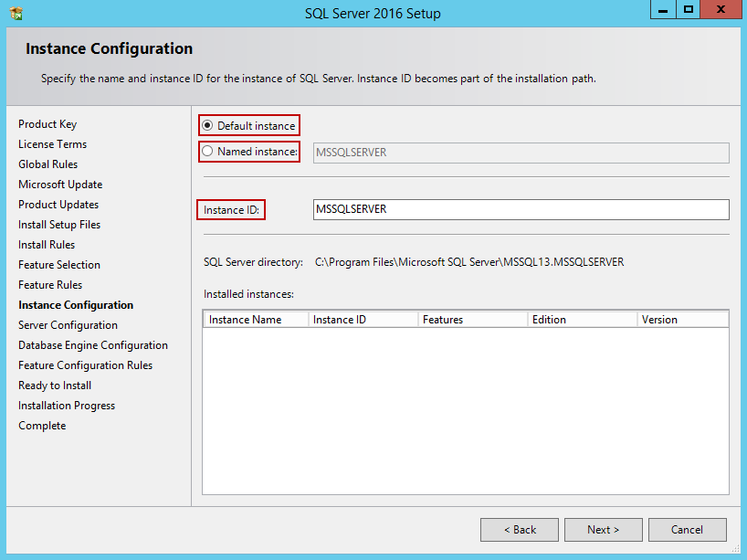Open the License Terms step

point(52,144)
